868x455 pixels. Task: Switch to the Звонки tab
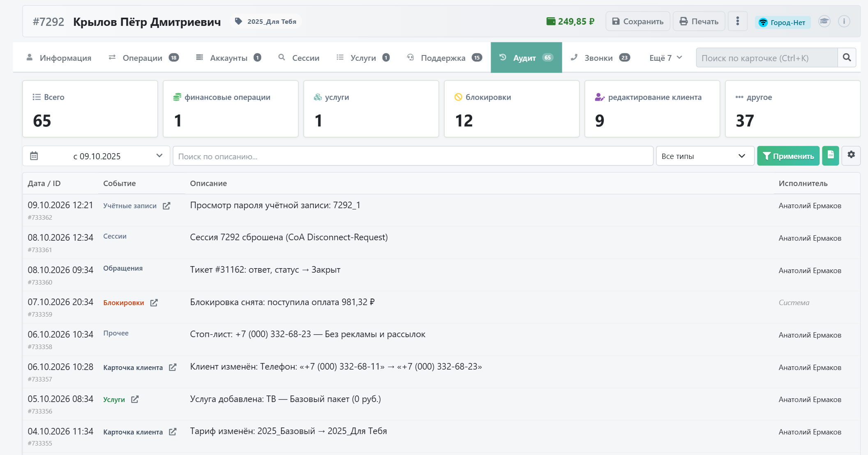600,57
